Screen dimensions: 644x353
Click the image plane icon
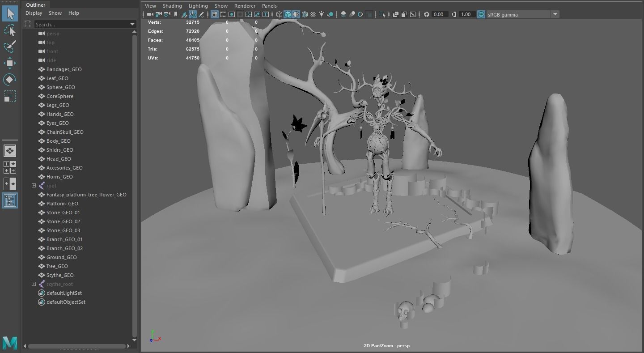[184, 14]
